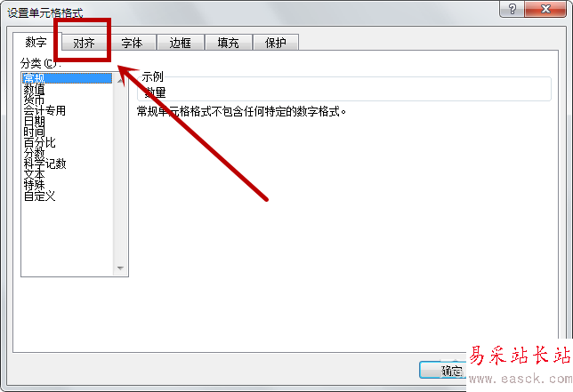Select the 边框 tab
573x392 pixels.
coord(180,43)
